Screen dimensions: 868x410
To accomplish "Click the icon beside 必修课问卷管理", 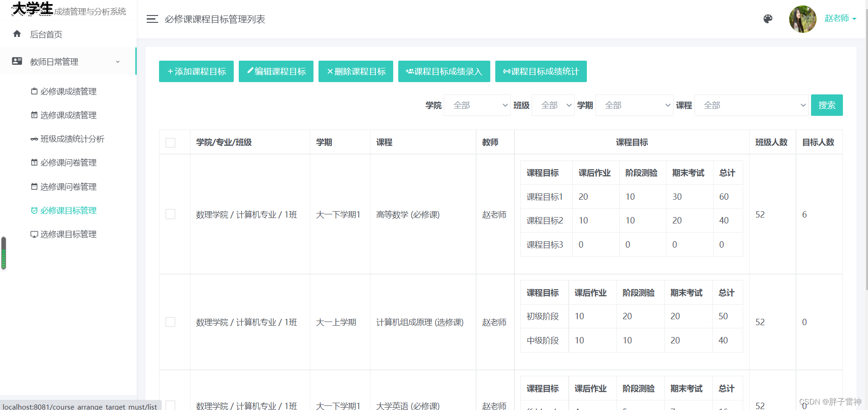I will pyautogui.click(x=34, y=162).
